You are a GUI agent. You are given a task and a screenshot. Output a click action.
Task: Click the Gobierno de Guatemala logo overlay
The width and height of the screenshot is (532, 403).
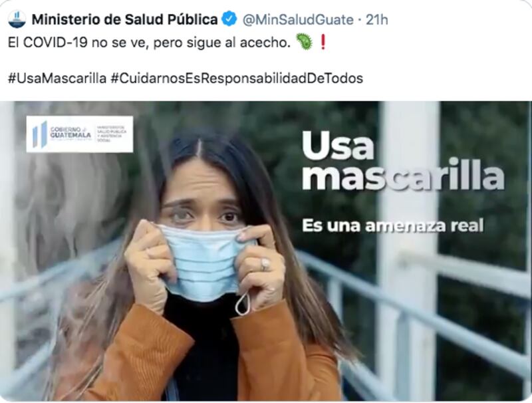[80, 134]
